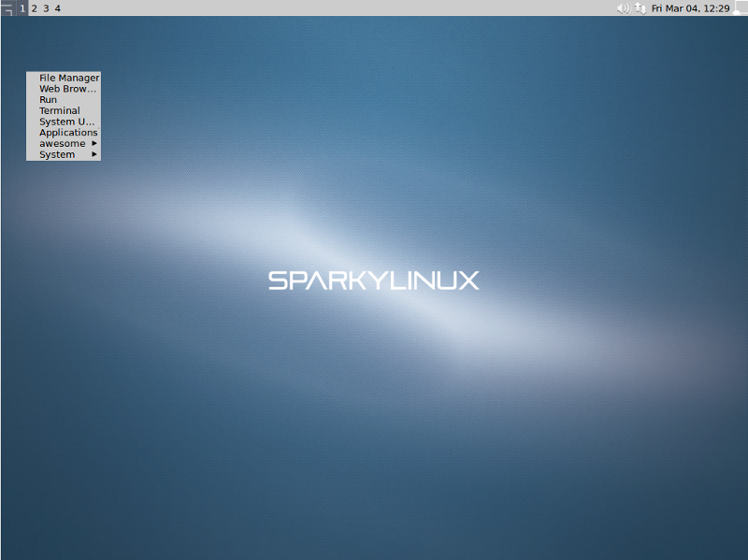This screenshot has width=748, height=560.
Task: Click the date and time clock
Action: pos(690,8)
